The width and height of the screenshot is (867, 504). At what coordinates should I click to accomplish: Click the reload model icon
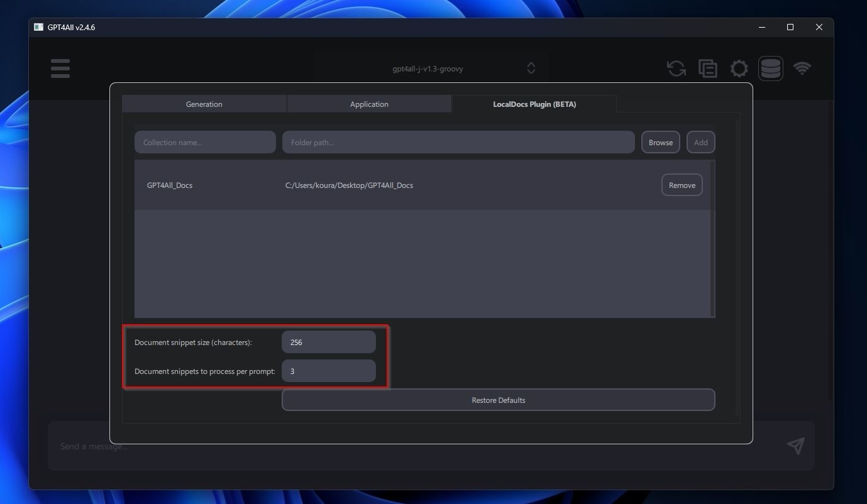[x=676, y=68]
